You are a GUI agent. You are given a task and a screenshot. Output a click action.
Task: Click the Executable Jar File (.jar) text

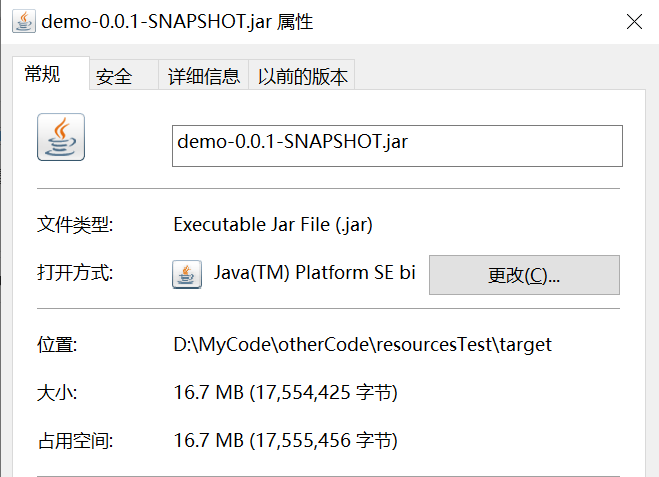click(273, 225)
